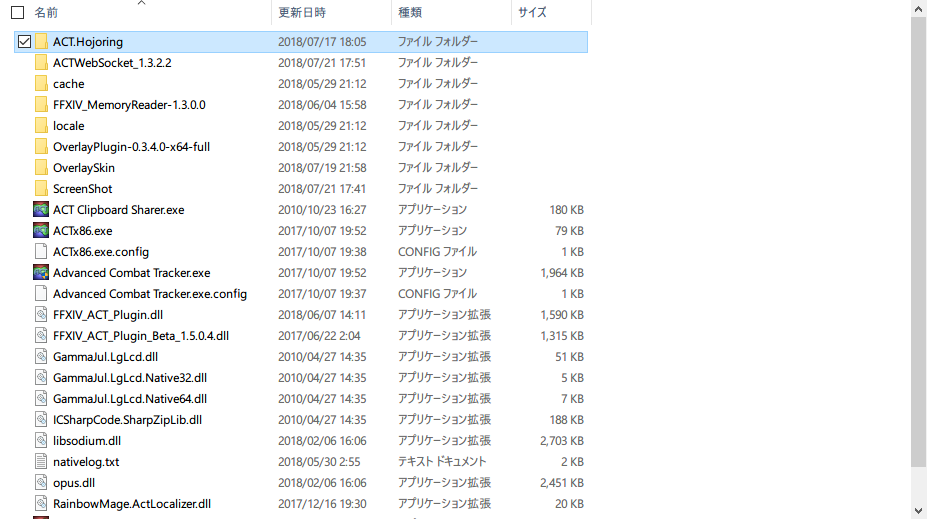Click the locale folder icon

pyautogui.click(x=41, y=125)
